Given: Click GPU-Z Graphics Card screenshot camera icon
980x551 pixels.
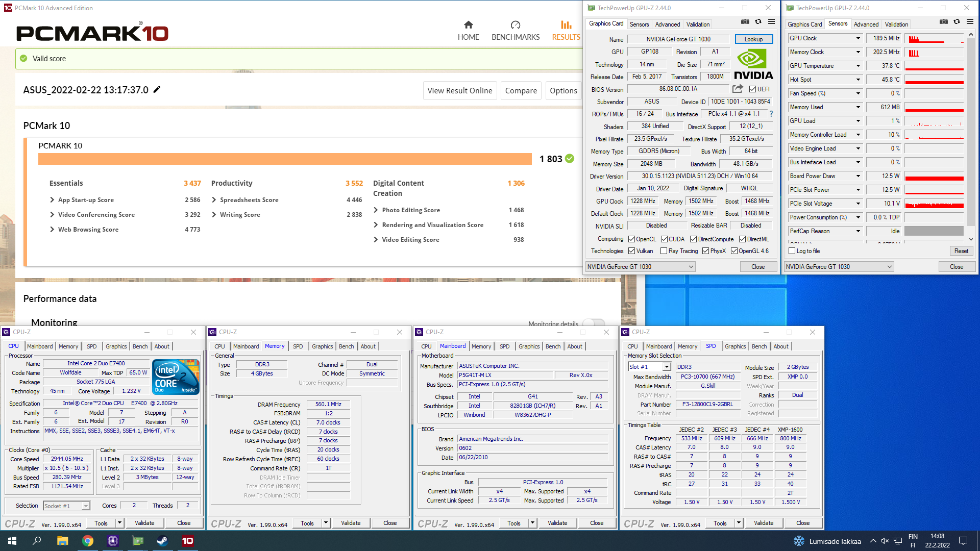Looking at the screenshot, I should coord(745,22).
